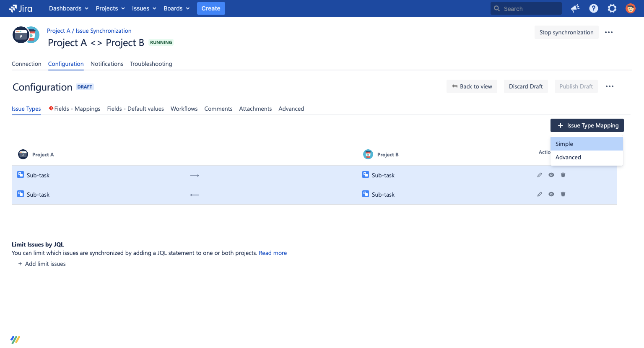Screen dimensions: 644x348
Task: Toggle visibility eye on the first mapping row
Action: coord(551,175)
